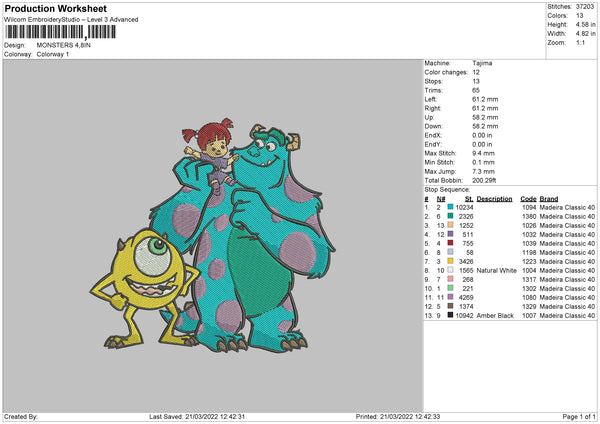
Task: Click the 'Colors:' label in header
Action: (x=557, y=16)
